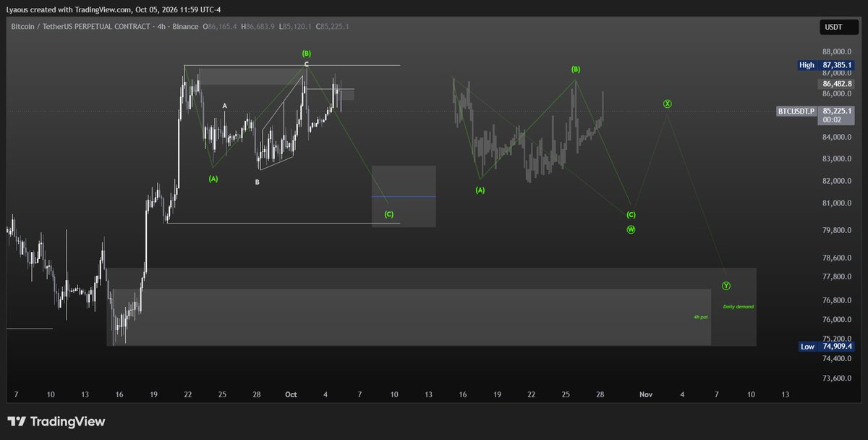
Task: Click the Nov date on time axis
Action: 646,394
